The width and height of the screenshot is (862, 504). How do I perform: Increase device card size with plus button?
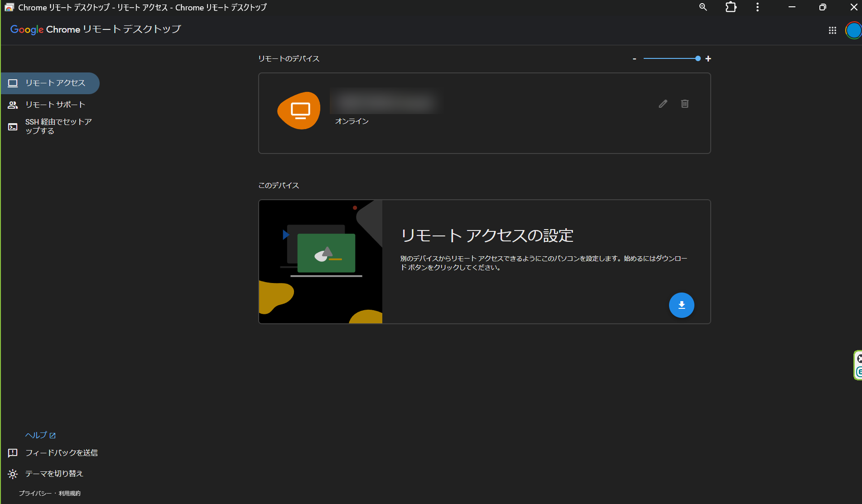click(708, 59)
